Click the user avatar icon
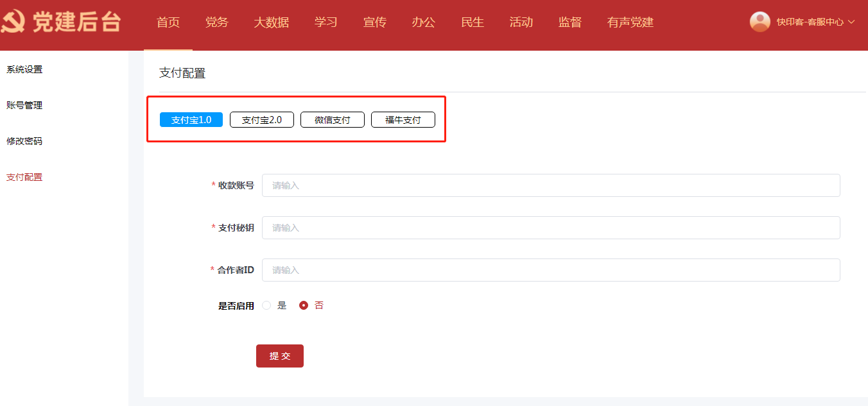The height and width of the screenshot is (406, 868). pyautogui.click(x=759, y=22)
